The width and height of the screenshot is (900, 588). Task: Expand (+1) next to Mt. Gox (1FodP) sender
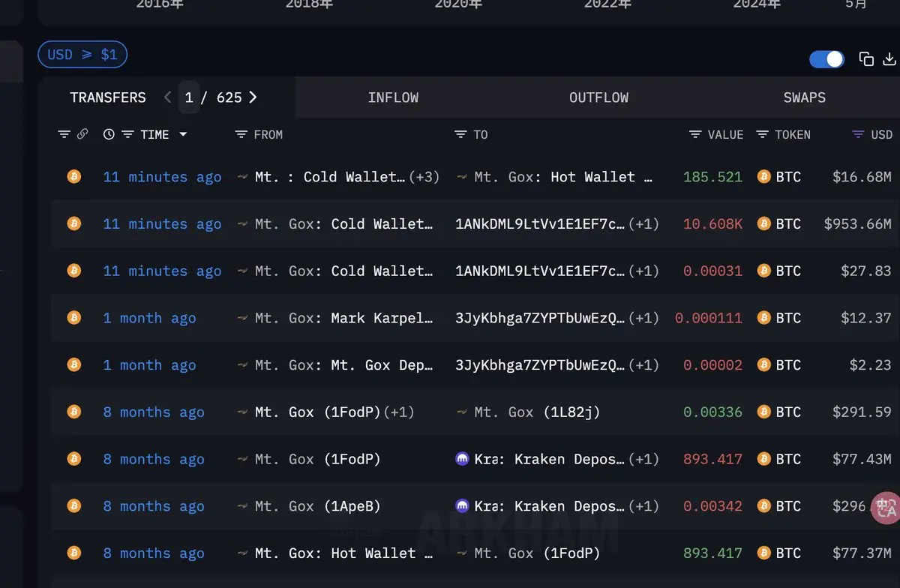tap(399, 412)
